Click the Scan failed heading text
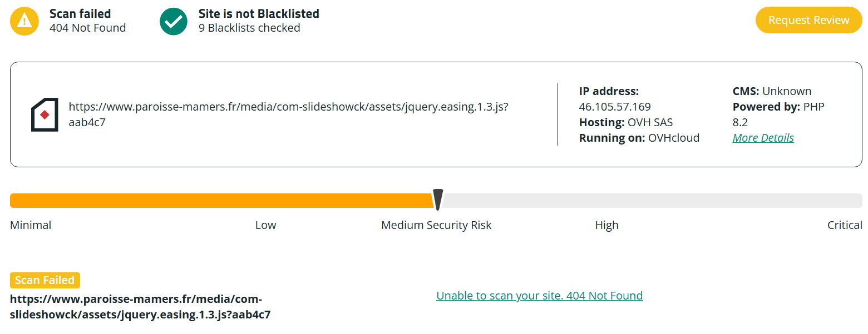The width and height of the screenshot is (868, 334). (80, 13)
